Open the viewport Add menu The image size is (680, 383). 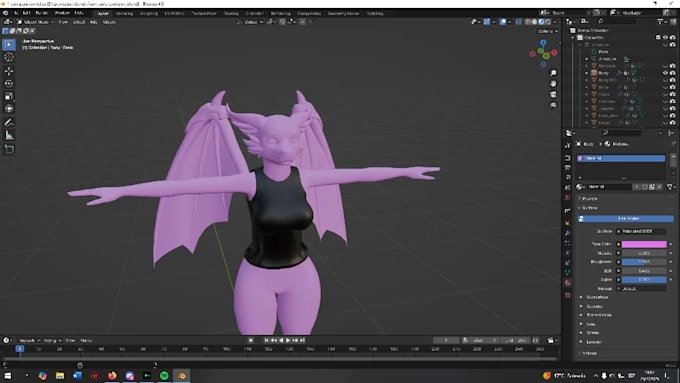click(94, 22)
